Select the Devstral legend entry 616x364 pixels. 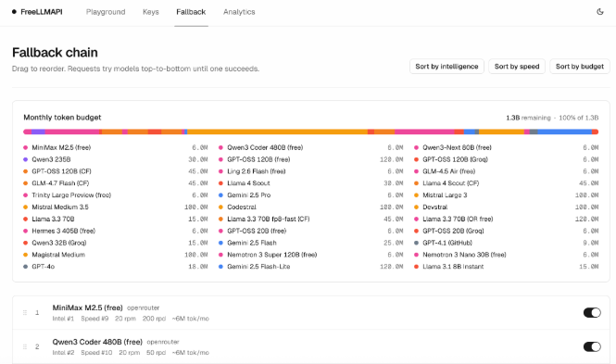[x=507, y=207]
